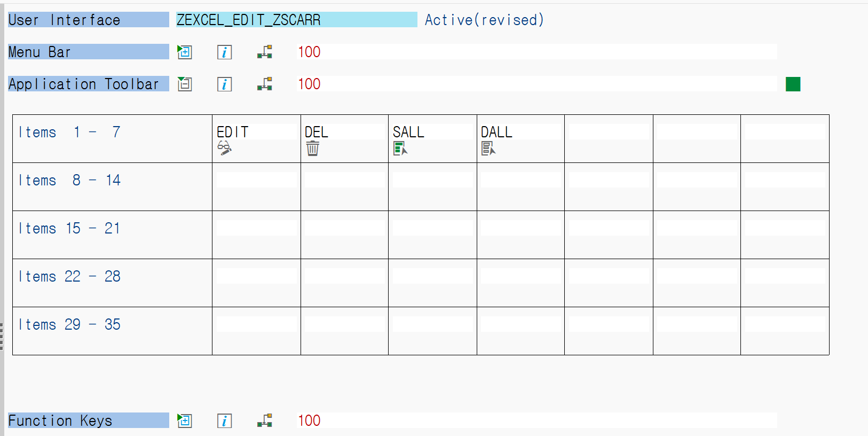Expand the Function Keys section icon
The width and height of the screenshot is (868, 436).
[185, 421]
